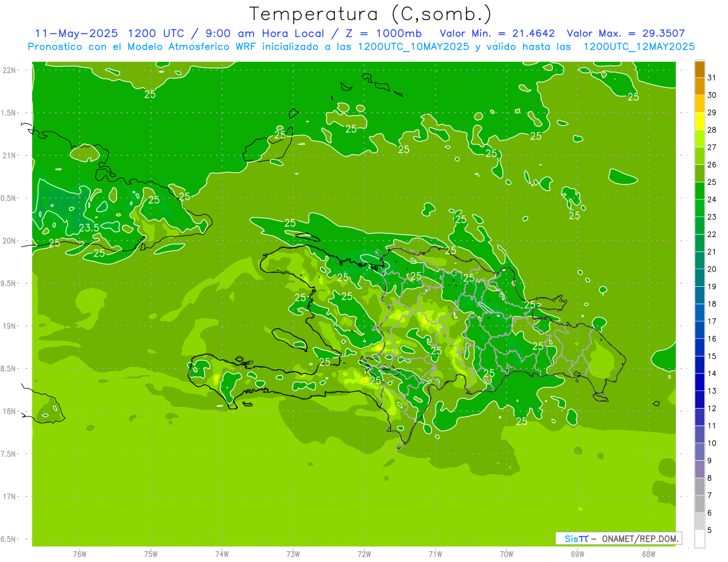Click the title "Temperatura (C,somb.)"
The height and width of the screenshot is (562, 728).
(371, 14)
